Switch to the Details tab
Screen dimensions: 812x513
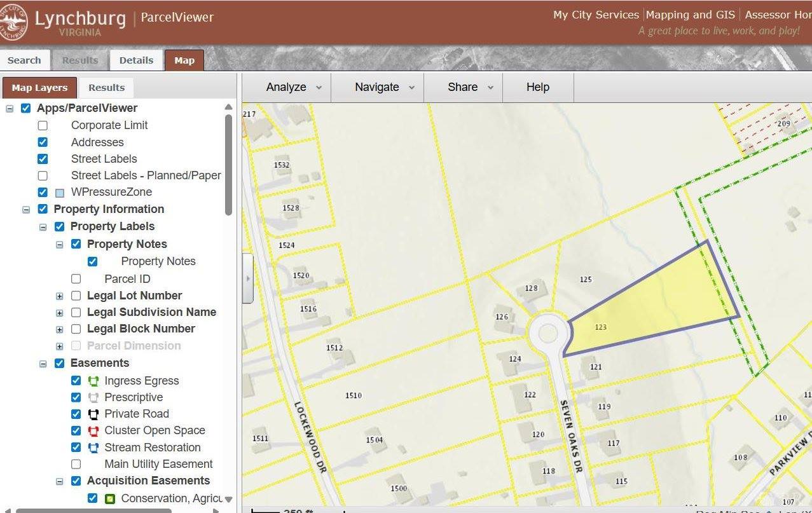tap(136, 60)
